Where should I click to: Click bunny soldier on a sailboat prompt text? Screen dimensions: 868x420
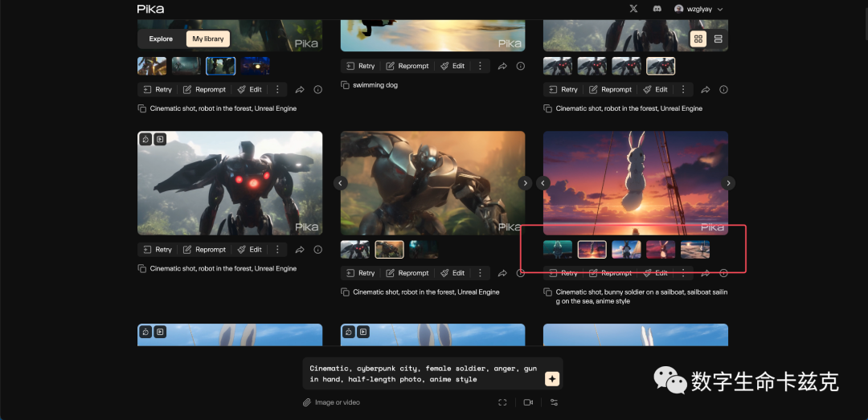641,296
